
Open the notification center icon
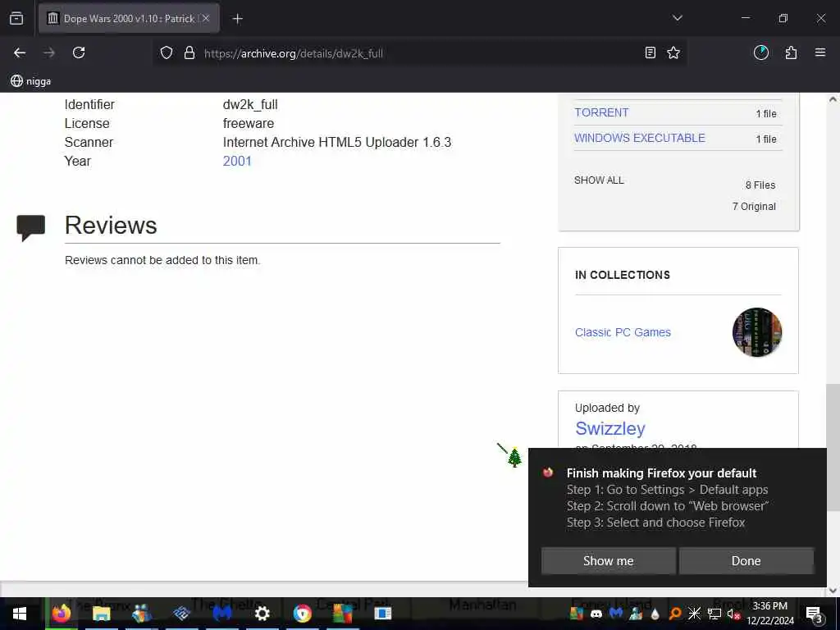coord(814,614)
